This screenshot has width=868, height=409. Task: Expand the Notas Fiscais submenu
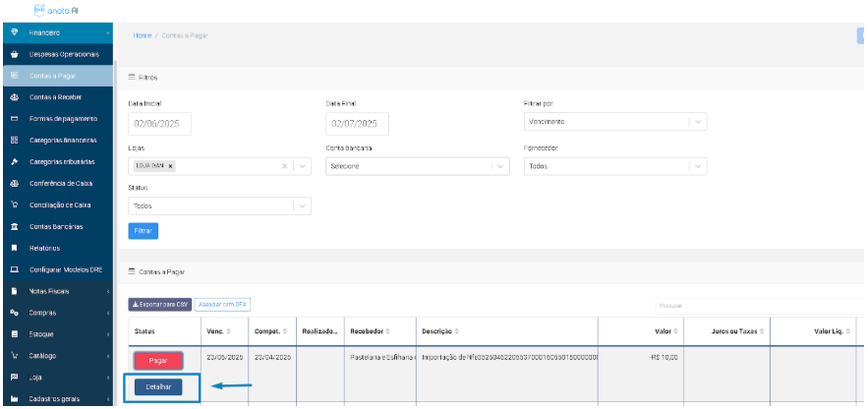click(x=108, y=292)
